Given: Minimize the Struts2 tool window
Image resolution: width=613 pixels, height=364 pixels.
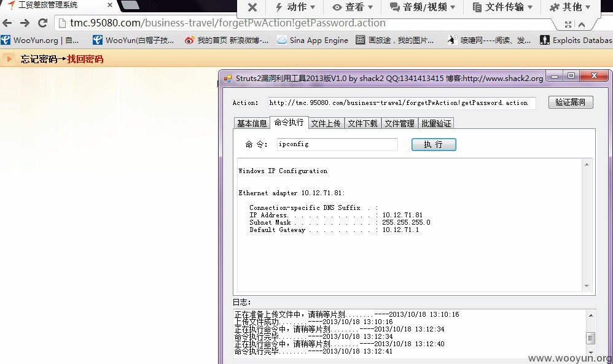Looking at the screenshot, I should click(555, 76).
